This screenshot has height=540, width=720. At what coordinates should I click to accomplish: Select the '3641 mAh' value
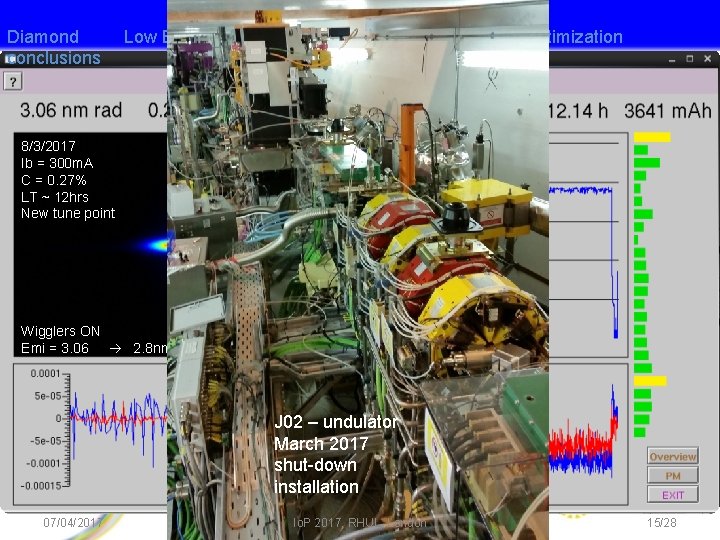(x=668, y=111)
